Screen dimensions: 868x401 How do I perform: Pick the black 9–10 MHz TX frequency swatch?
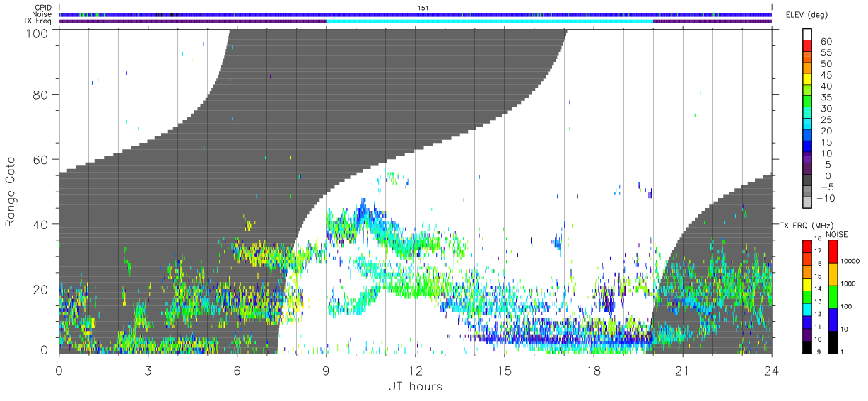807,347
